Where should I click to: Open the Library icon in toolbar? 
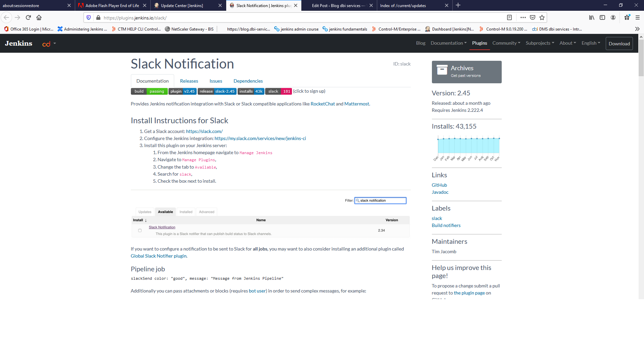coord(592,17)
